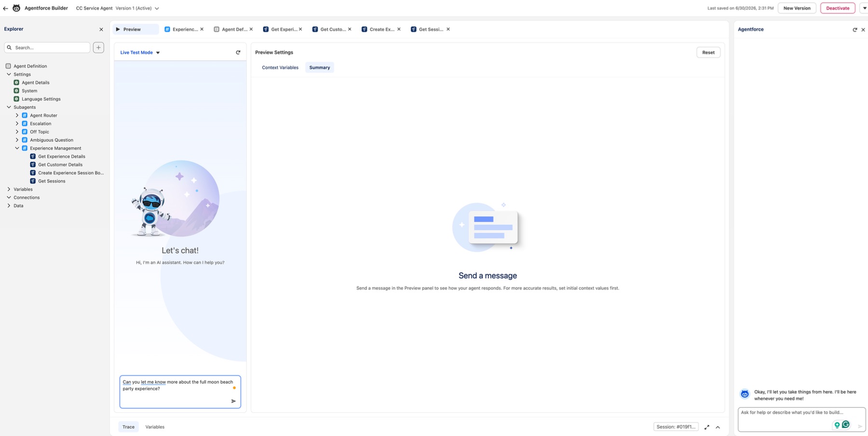This screenshot has width=868, height=436.
Task: Select Ambiguous Question subagent label
Action: coord(52,140)
